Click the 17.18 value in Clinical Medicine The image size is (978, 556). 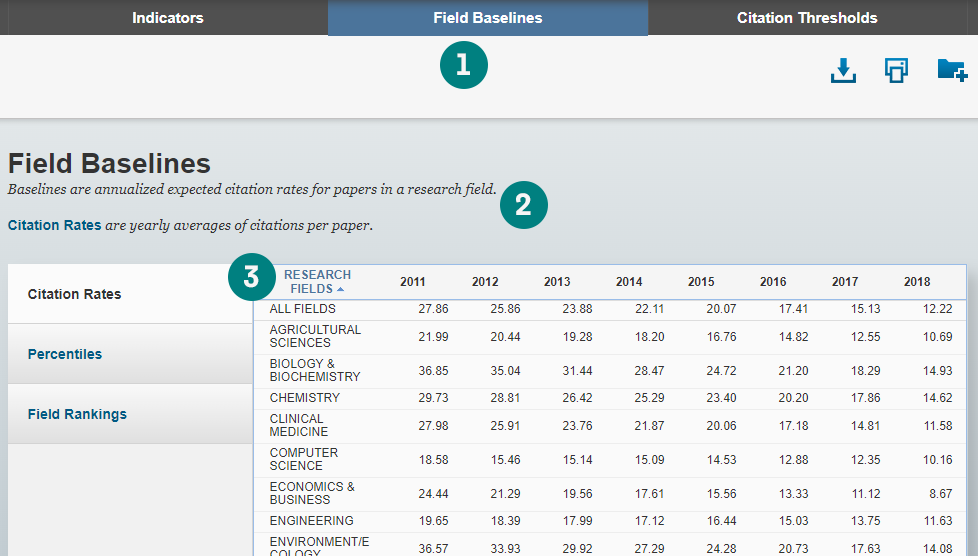(x=793, y=426)
